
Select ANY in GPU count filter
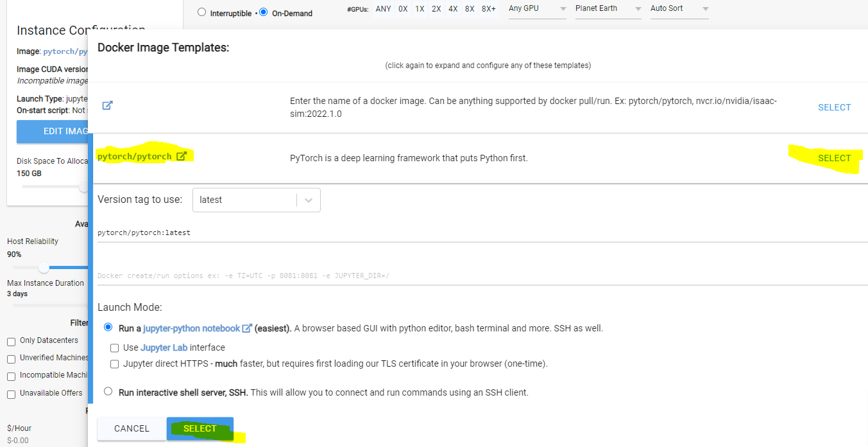pyautogui.click(x=384, y=9)
